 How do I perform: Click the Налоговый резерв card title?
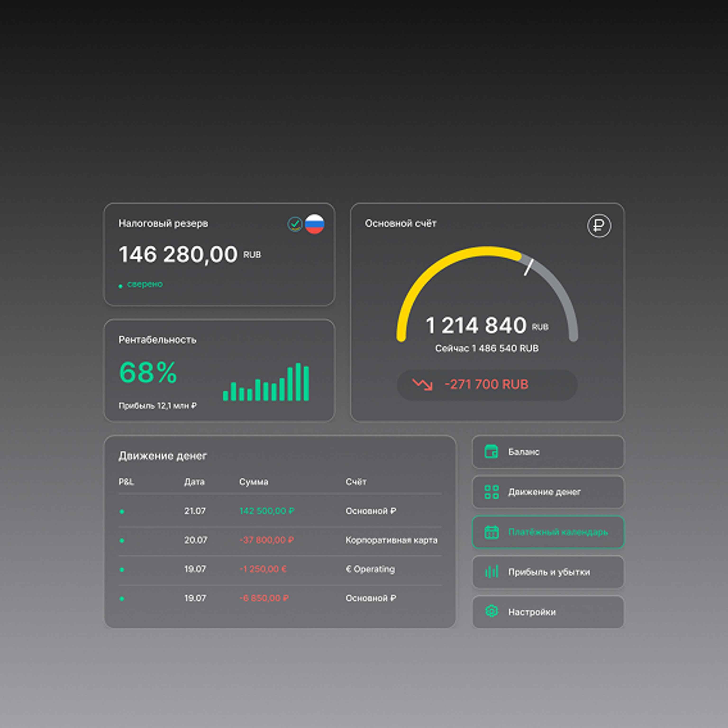[x=163, y=223]
